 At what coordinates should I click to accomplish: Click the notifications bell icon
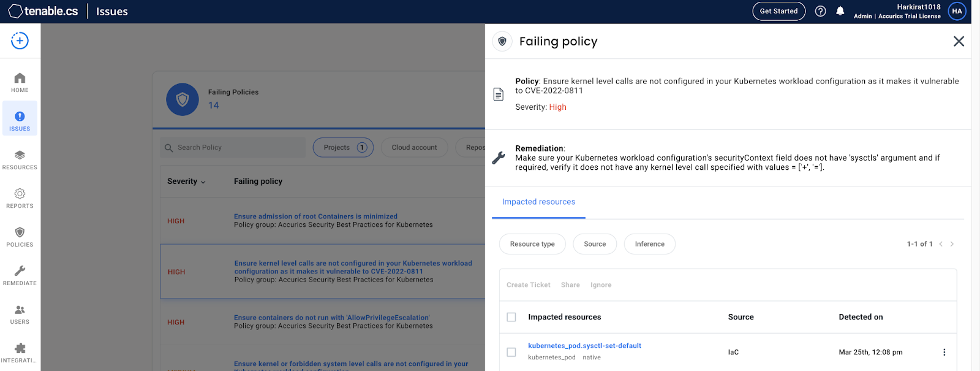pos(840,11)
